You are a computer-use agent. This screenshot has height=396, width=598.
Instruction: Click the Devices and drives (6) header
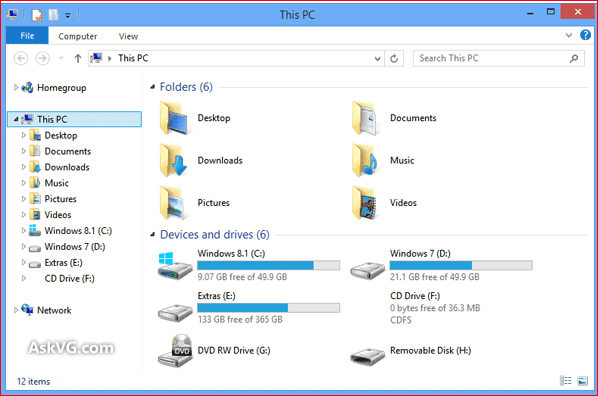point(214,234)
